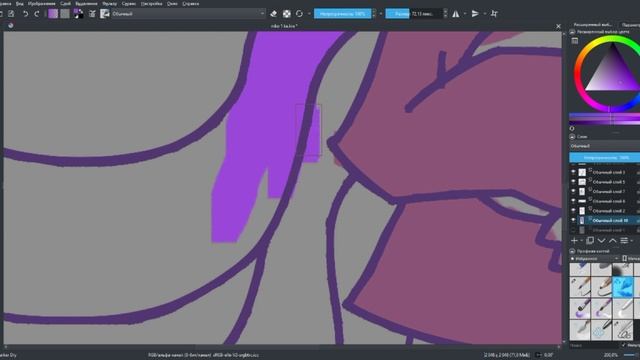Duplicate the current layer
Viewport: 640px width, 360px height.
[x=590, y=241]
